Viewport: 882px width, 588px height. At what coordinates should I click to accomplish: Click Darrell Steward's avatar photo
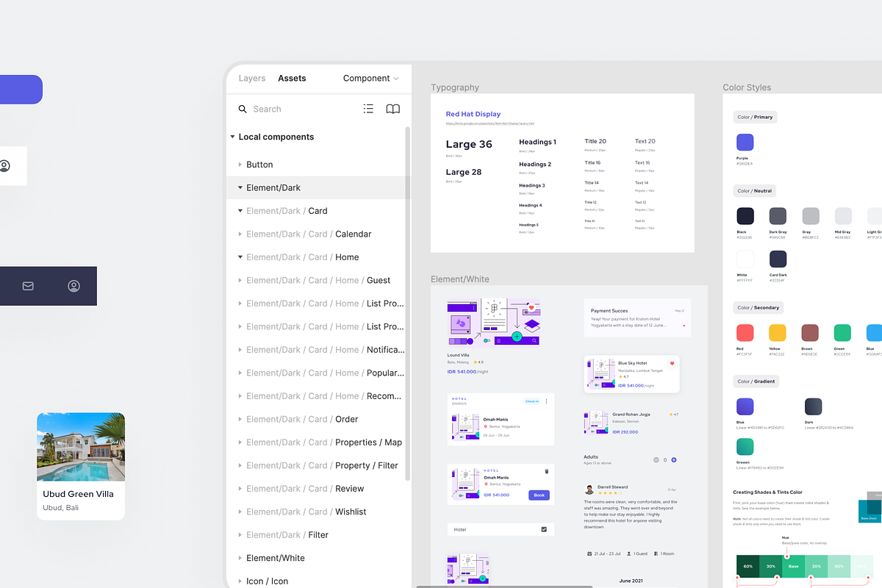pyautogui.click(x=589, y=490)
